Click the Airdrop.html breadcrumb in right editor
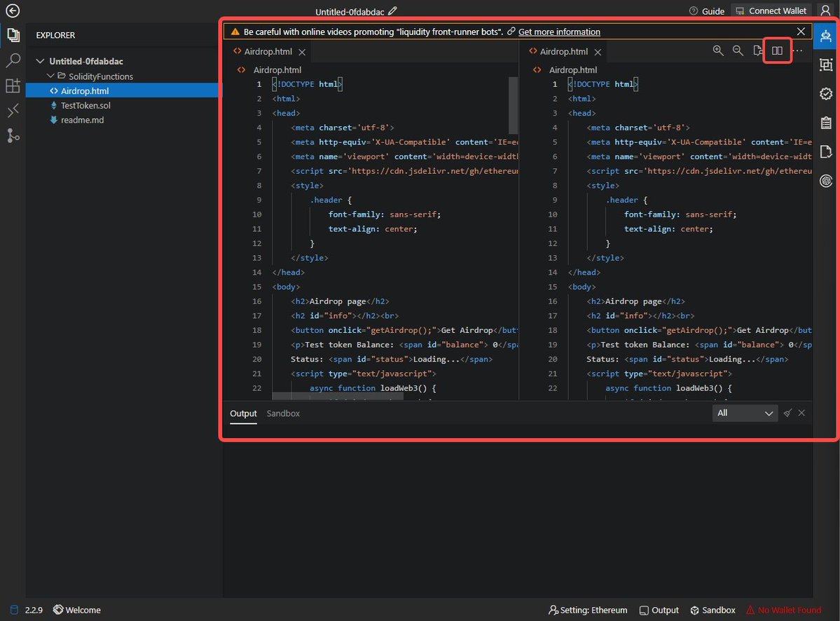840x621 pixels. click(572, 69)
